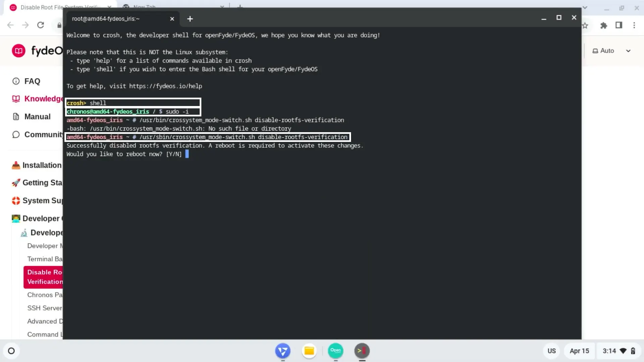
Task: Click the forward navigation arrow
Action: tap(26, 25)
